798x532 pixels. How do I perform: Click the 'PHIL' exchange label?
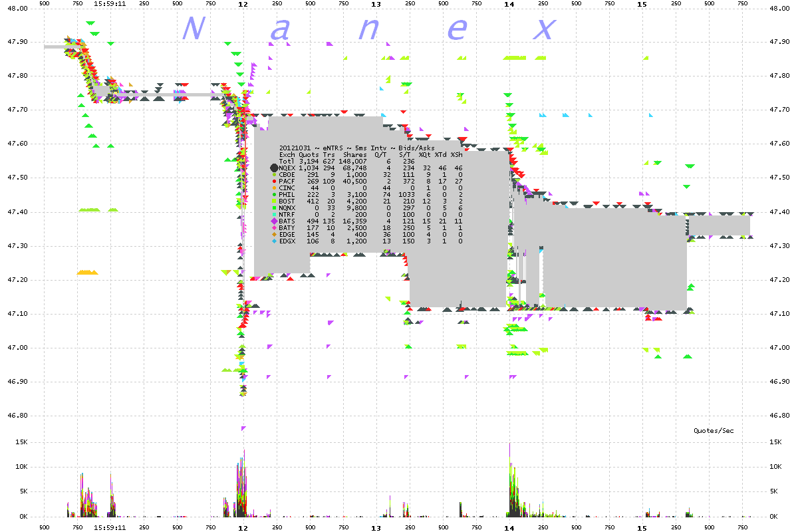(x=287, y=194)
